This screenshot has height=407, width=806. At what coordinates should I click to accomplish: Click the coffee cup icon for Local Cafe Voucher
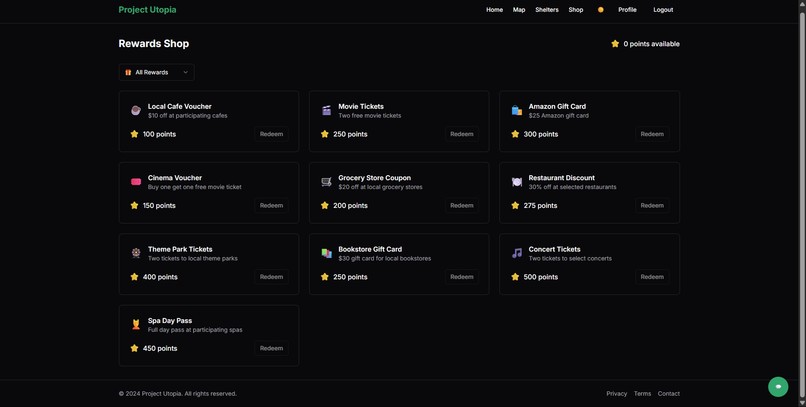pos(136,110)
